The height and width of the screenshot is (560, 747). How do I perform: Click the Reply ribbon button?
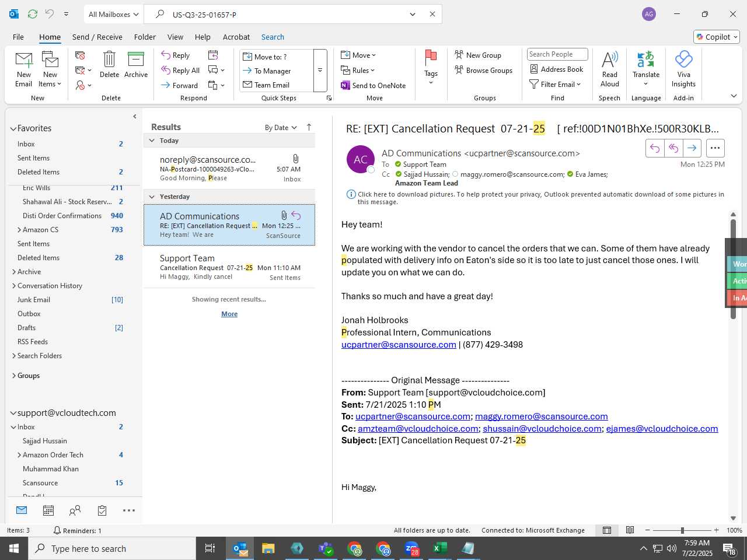coord(175,55)
